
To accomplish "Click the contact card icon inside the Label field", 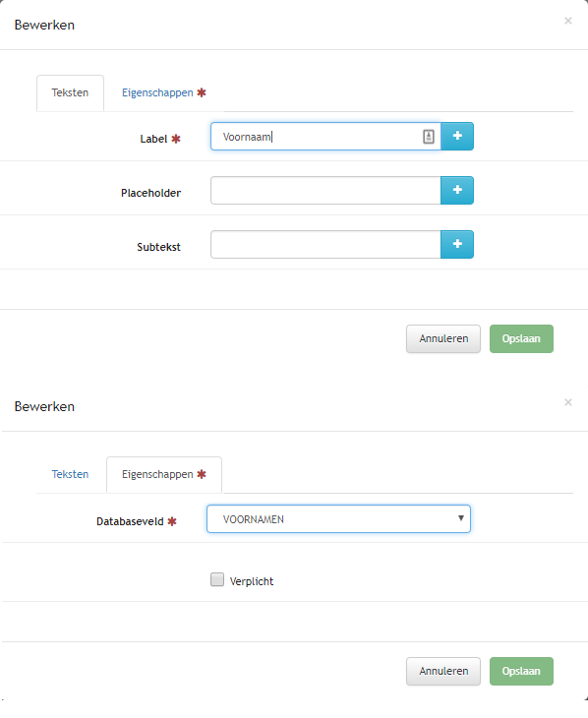I will pos(428,137).
